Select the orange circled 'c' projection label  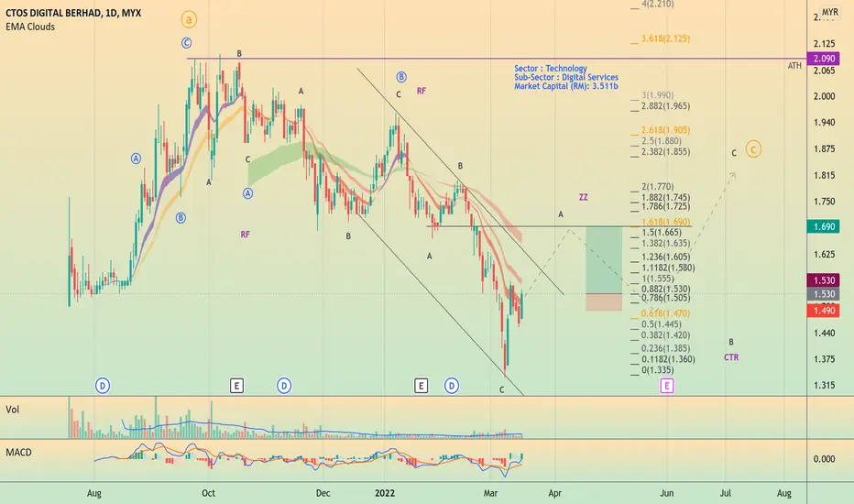click(x=753, y=149)
